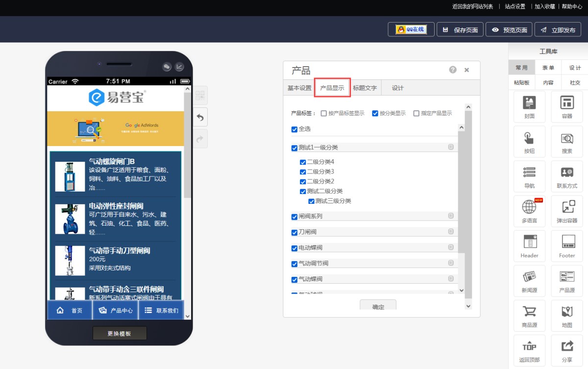This screenshot has height=369, width=588.
Task: Click the chat bubble icon on phone top
Action: click(167, 67)
